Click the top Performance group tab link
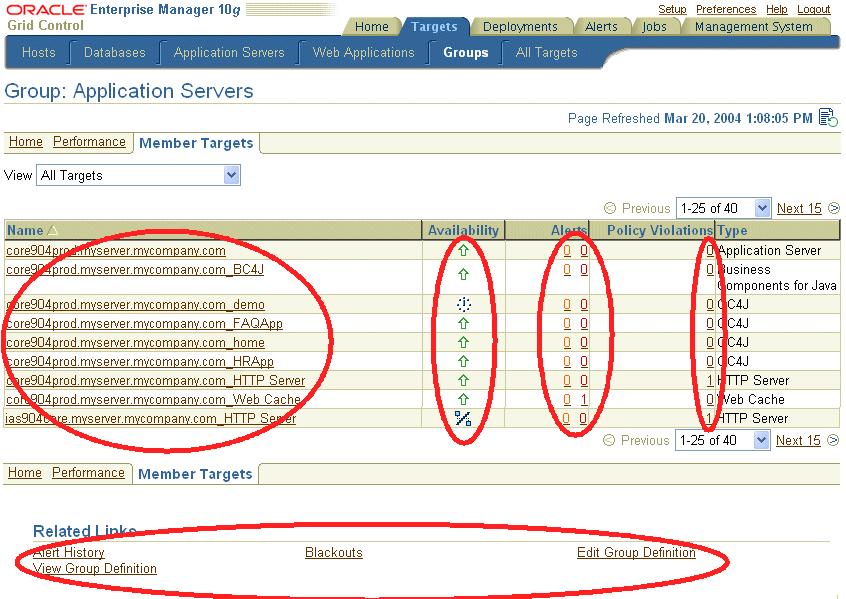846x599 pixels. click(x=89, y=141)
